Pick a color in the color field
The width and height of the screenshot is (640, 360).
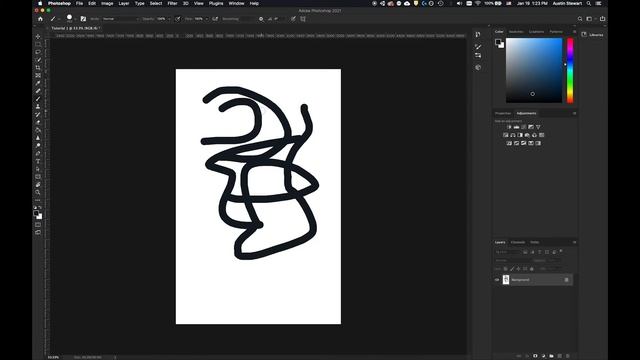point(534,70)
